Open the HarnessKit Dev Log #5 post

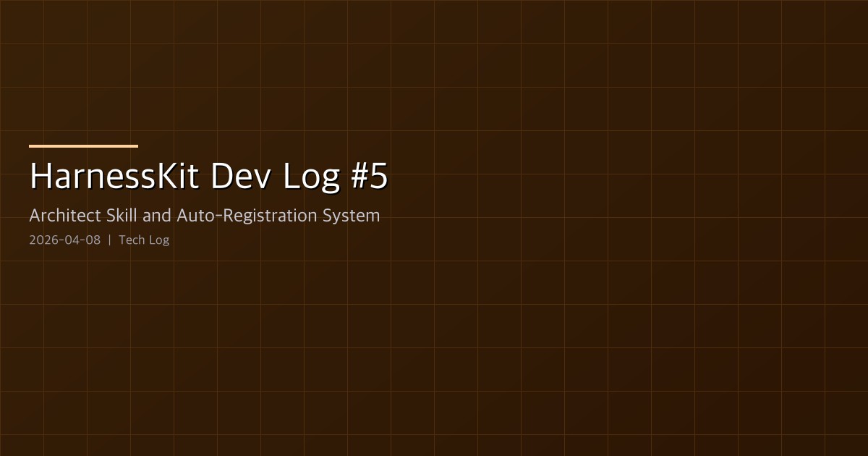point(209,175)
